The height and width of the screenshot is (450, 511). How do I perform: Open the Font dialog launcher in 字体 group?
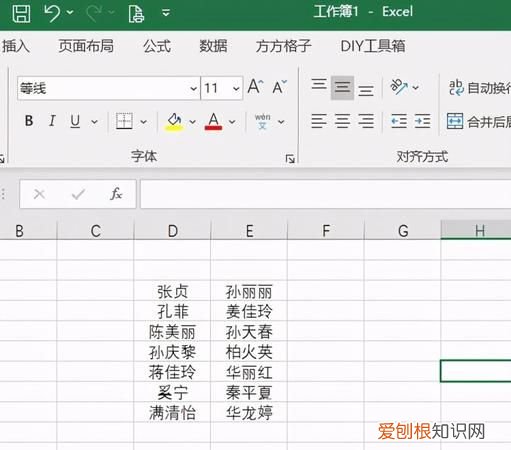pyautogui.click(x=290, y=159)
